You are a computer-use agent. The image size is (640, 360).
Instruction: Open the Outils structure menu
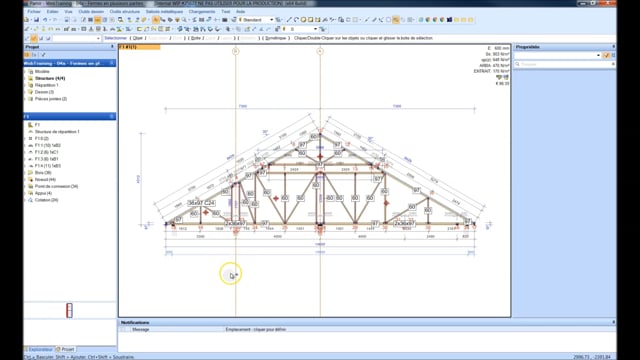(125, 11)
